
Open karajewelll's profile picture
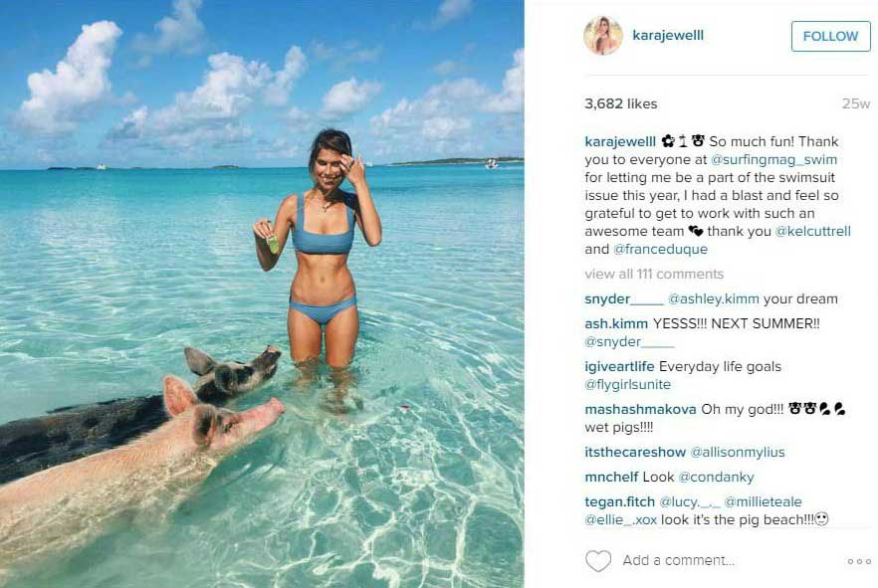click(603, 36)
